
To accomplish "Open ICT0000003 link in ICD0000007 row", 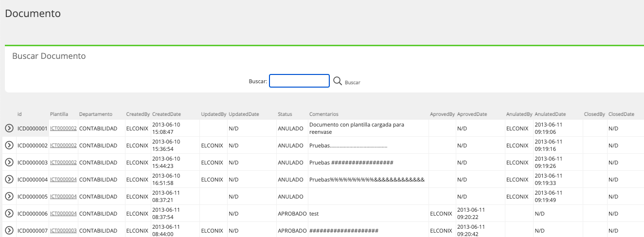I will pos(63,231).
